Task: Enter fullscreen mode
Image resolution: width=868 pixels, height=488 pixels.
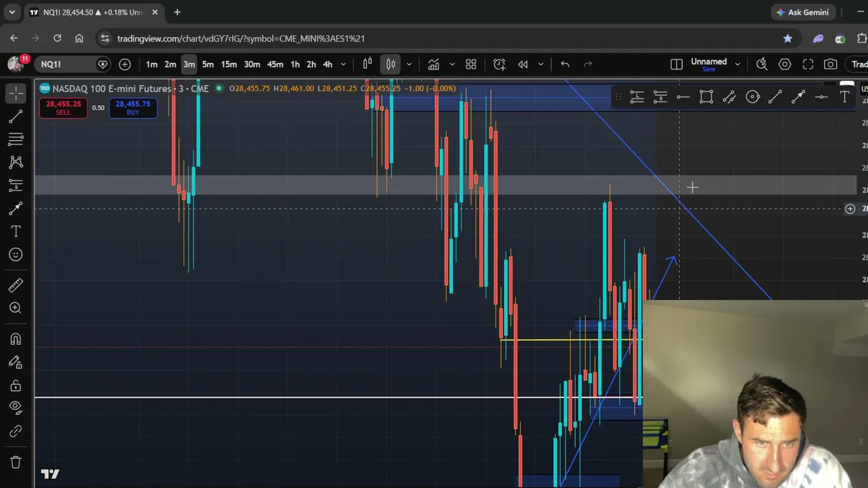Action: click(808, 64)
